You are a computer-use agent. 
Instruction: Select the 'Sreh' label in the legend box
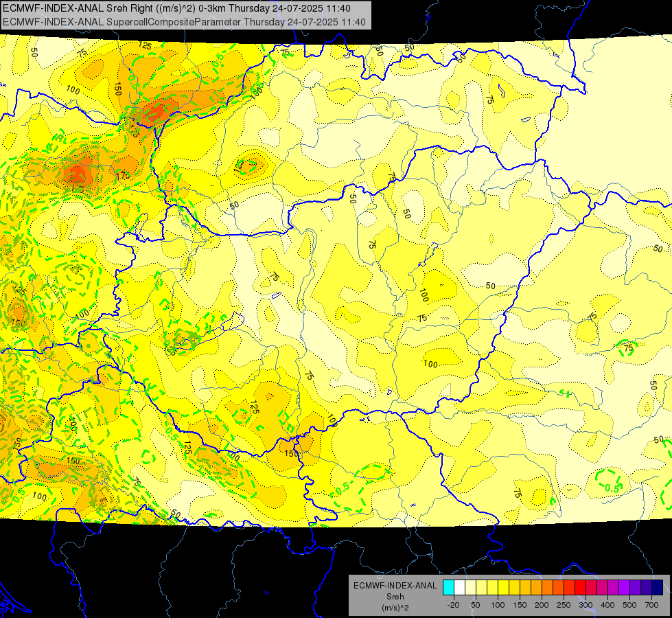[395, 597]
